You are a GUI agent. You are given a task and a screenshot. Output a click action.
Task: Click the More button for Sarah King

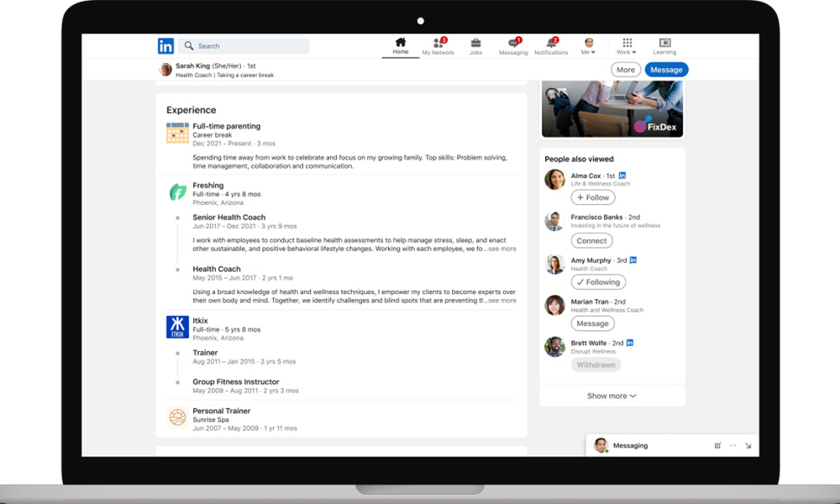tap(626, 70)
